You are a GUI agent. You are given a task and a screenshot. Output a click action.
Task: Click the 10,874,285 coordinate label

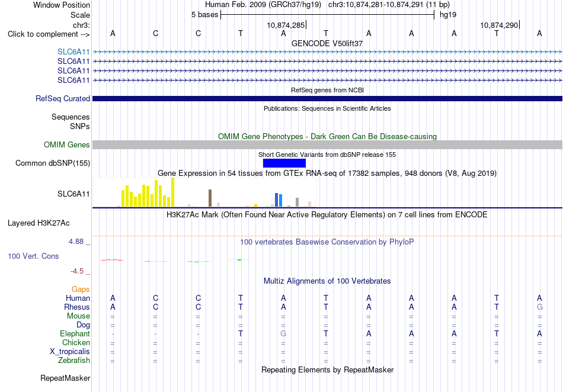coord(286,25)
